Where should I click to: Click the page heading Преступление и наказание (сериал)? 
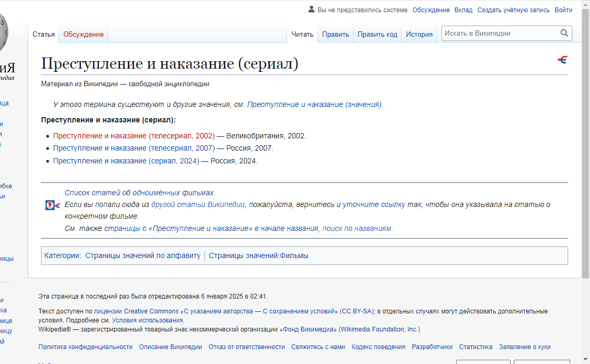[x=170, y=63]
